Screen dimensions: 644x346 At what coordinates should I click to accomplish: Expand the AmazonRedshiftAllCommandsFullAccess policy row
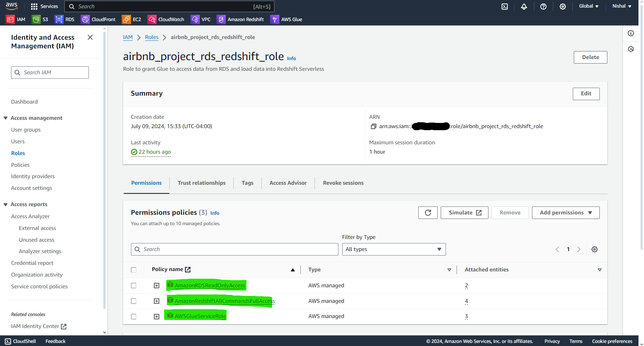tap(157, 301)
